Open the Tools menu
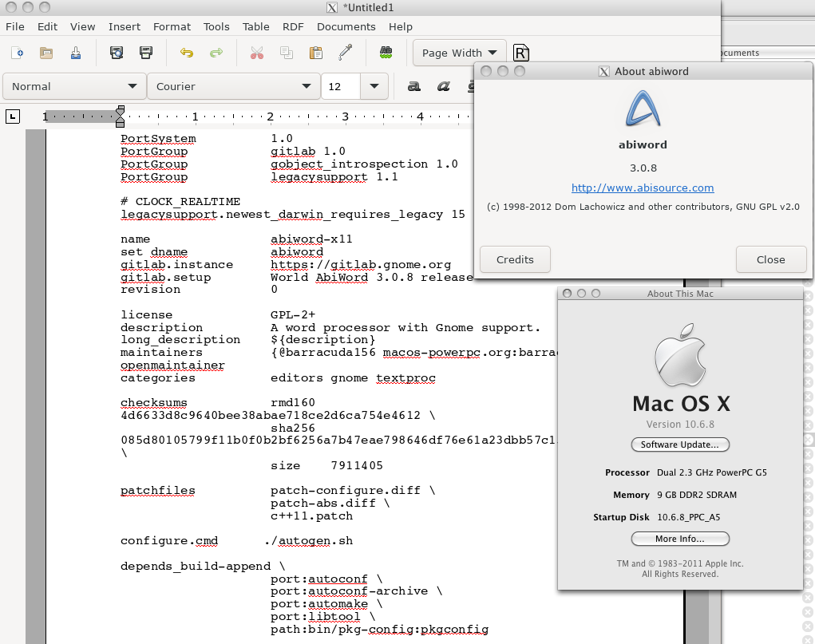This screenshot has width=815, height=644. [216, 26]
